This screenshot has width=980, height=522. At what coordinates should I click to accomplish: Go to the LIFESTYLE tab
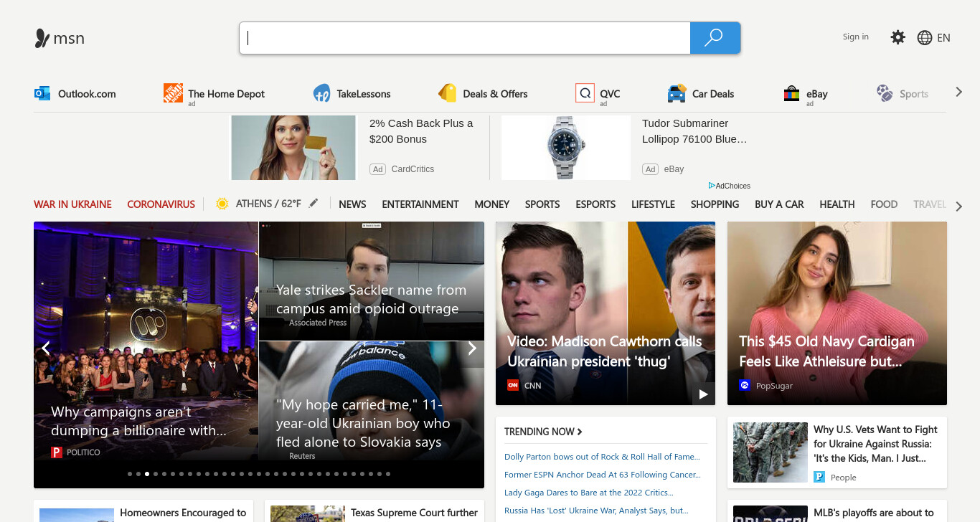coord(653,204)
